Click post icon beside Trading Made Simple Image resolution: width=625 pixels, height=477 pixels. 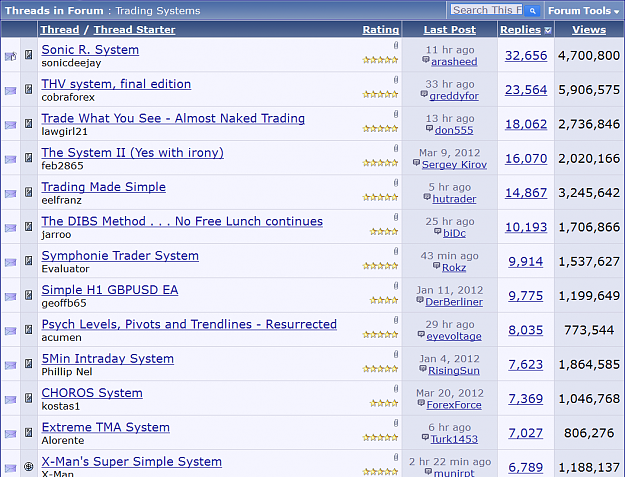[x=29, y=192]
